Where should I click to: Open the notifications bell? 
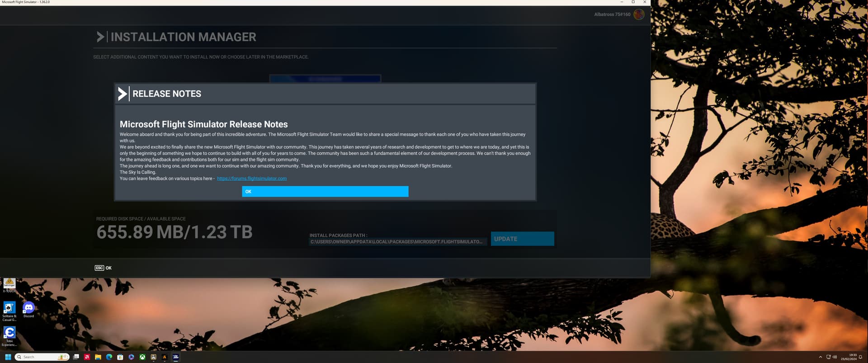860,357
